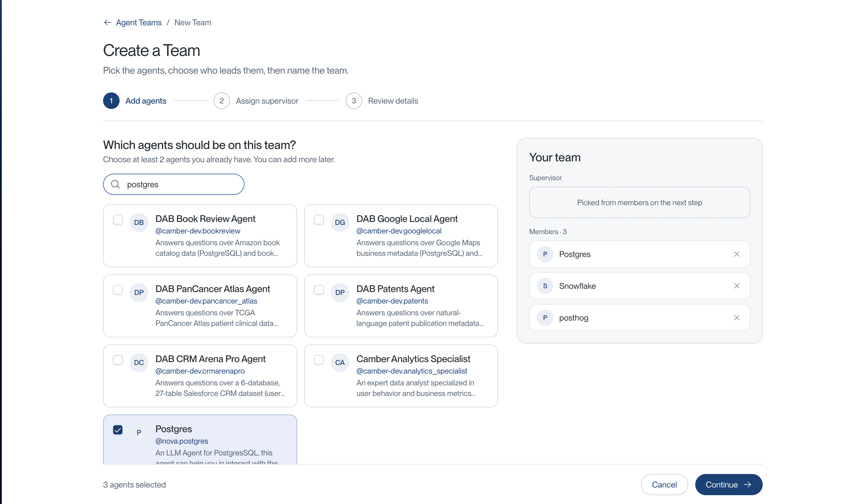
Task: Click the "New Team" breadcrumb text
Action: pos(193,23)
